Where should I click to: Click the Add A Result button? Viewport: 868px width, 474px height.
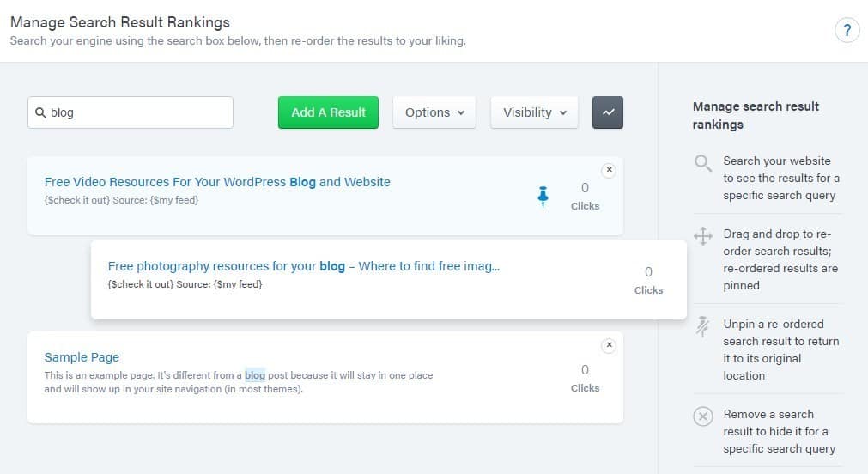click(328, 112)
